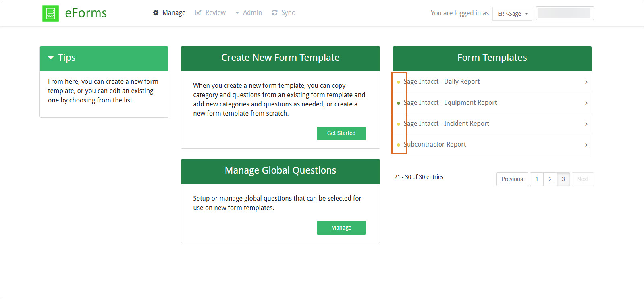Open the Sage Intacct - Daily Report chevron
Screen dimensions: 644x299
(586, 82)
